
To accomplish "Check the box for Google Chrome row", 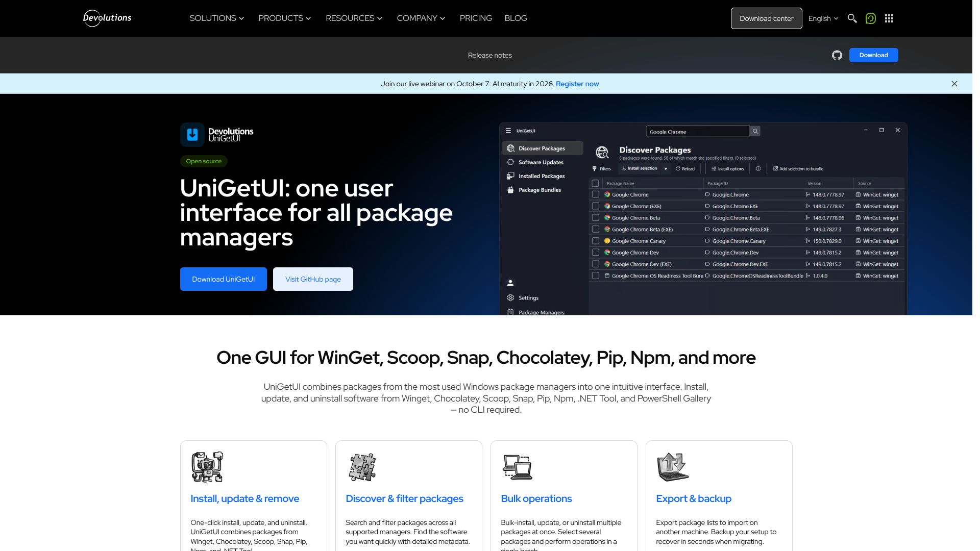I will coord(596,194).
